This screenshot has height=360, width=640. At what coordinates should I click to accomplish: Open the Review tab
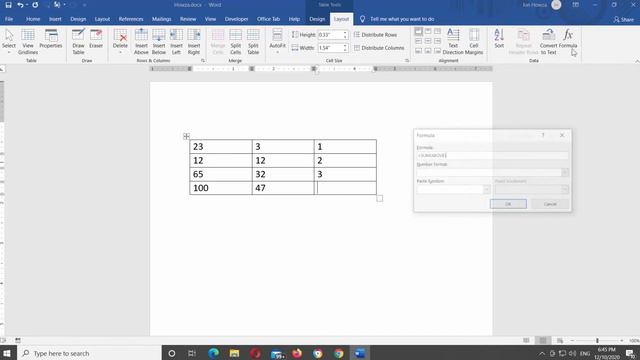pyautogui.click(x=188, y=19)
